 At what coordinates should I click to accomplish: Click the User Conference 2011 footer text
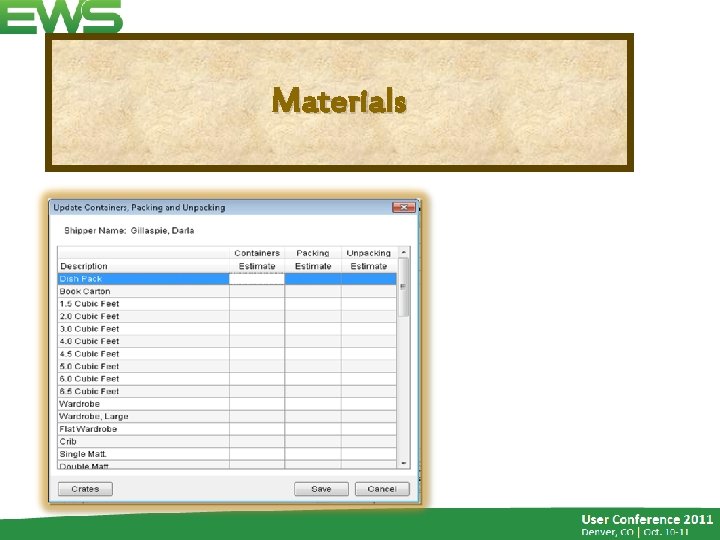647,519
